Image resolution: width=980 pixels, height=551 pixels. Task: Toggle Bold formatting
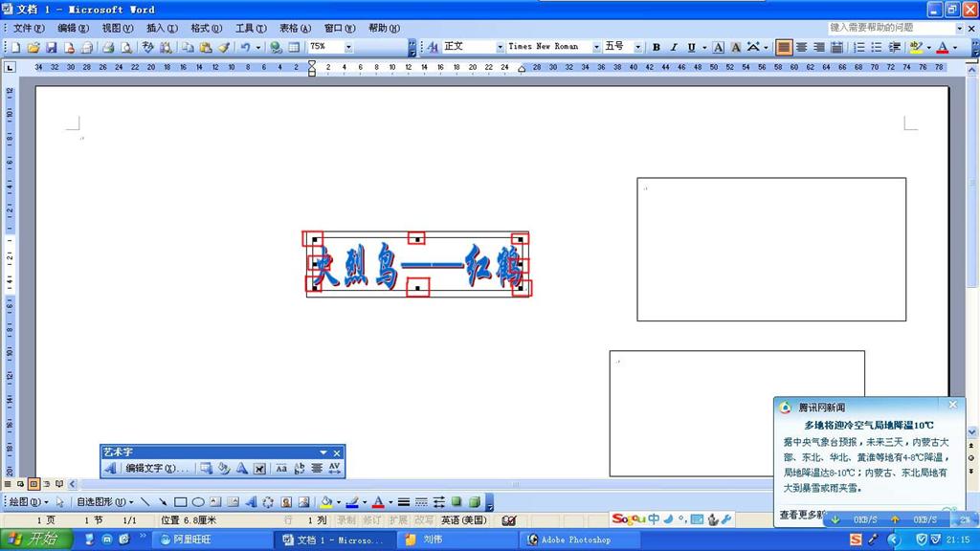click(x=657, y=47)
